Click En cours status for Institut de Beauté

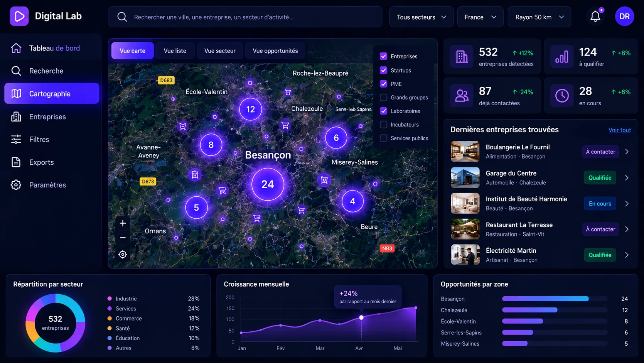600,204
